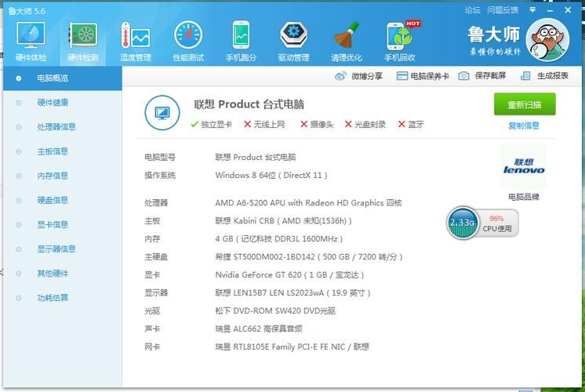
Task: Click the 复制信息 copy info link
Action: [x=524, y=125]
